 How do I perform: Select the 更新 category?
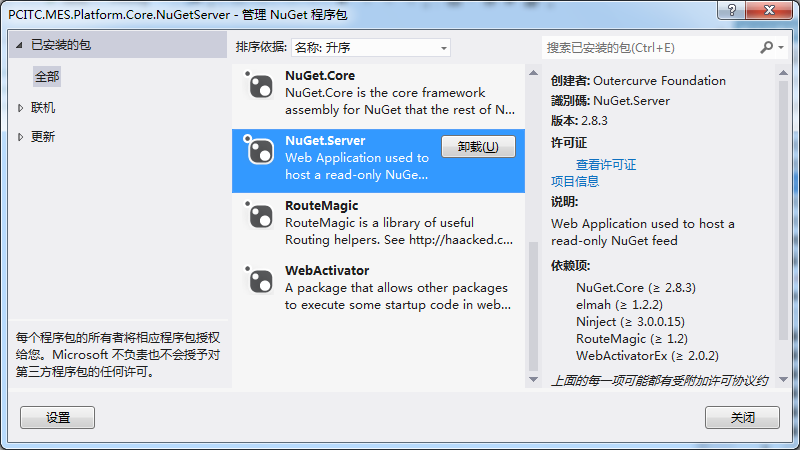(43, 137)
